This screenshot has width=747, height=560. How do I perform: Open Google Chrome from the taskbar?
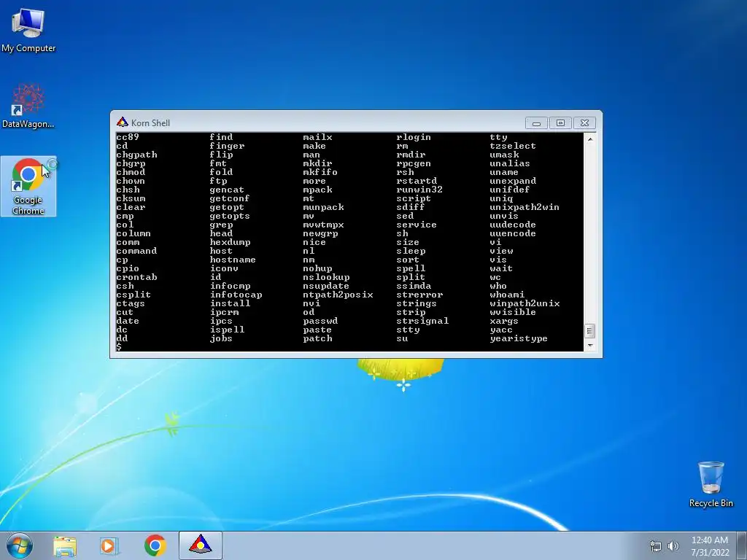[155, 545]
